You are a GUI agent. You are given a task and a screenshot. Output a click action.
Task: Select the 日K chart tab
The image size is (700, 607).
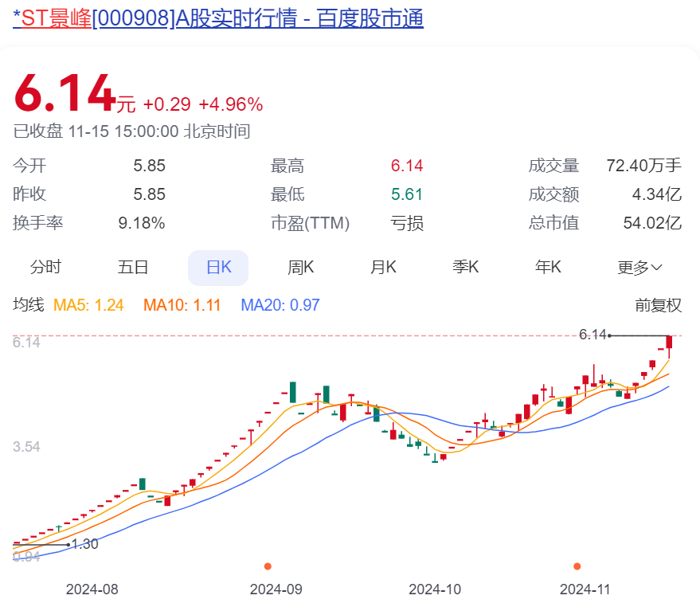pyautogui.click(x=218, y=268)
